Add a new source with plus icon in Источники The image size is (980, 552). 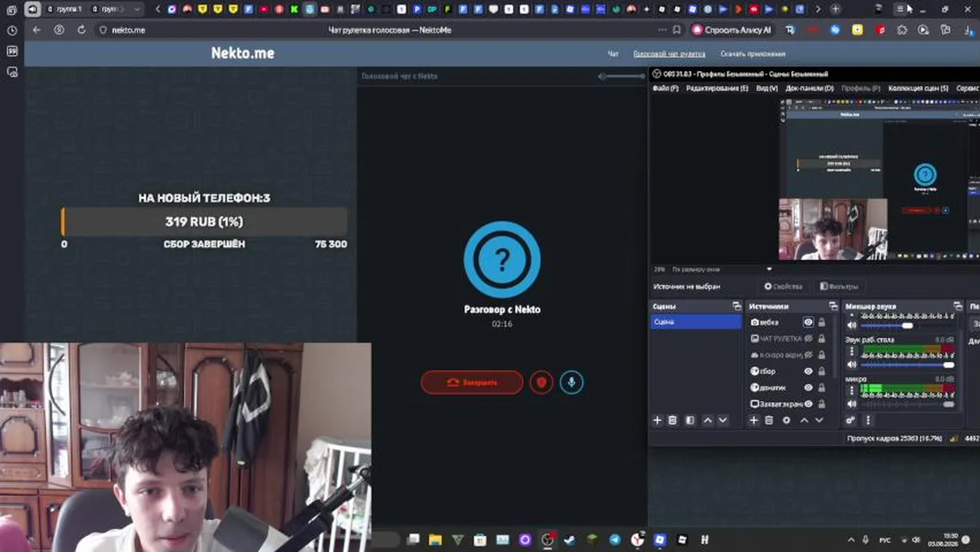pyautogui.click(x=754, y=420)
